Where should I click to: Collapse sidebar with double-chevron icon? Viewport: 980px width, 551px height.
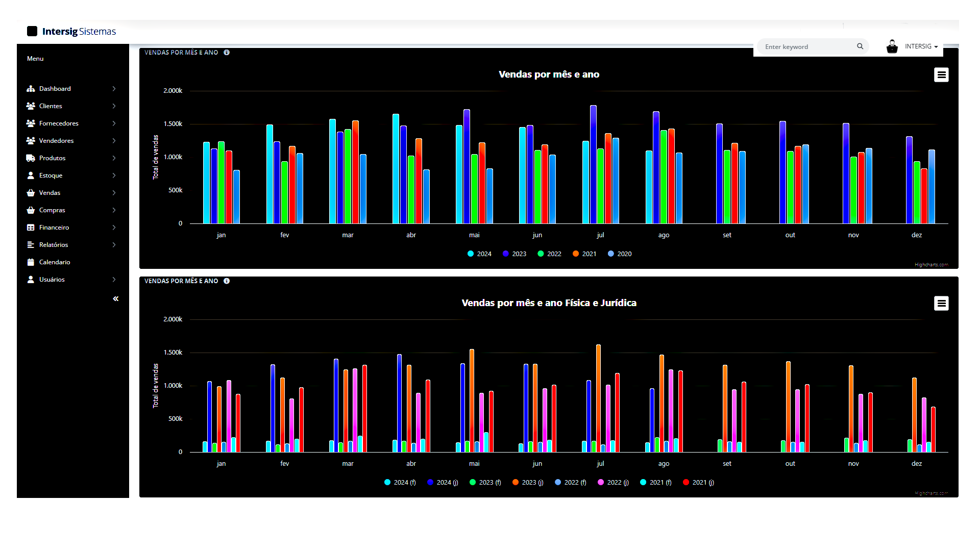(x=116, y=299)
